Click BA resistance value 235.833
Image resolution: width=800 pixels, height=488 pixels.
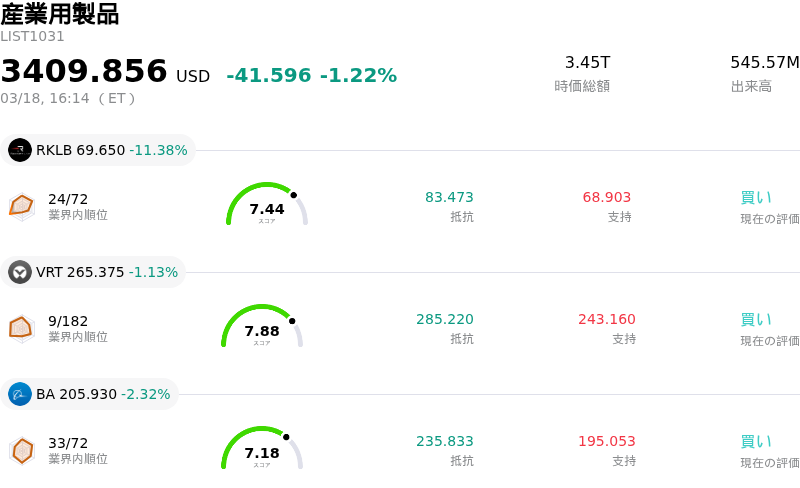[x=445, y=441]
